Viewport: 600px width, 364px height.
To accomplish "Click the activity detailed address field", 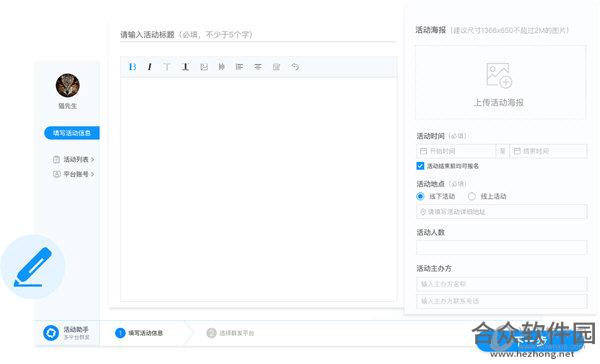I will pyautogui.click(x=502, y=212).
